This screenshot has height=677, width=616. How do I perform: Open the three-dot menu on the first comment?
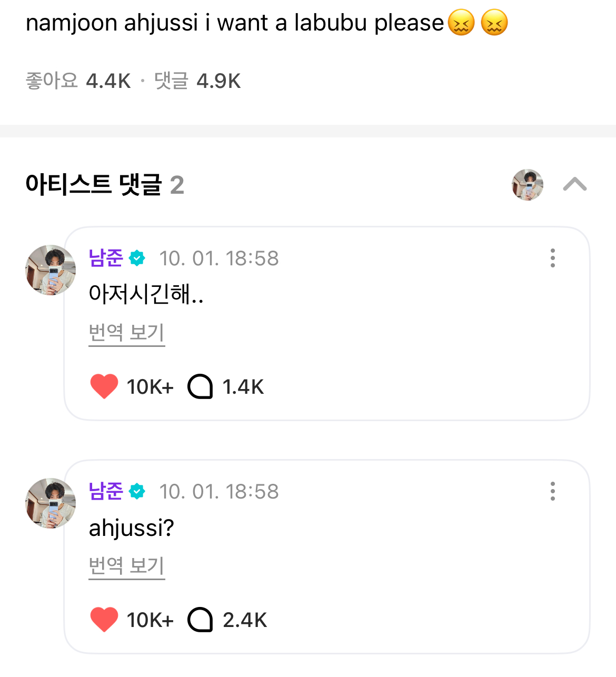tap(552, 258)
